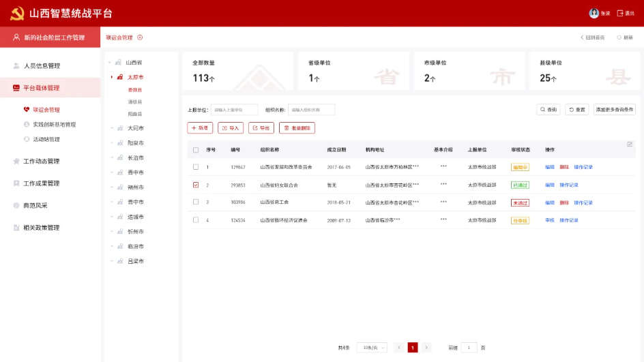This screenshot has height=362, width=644.
Task: Click the 批量删除 button
Action: tap(297, 128)
